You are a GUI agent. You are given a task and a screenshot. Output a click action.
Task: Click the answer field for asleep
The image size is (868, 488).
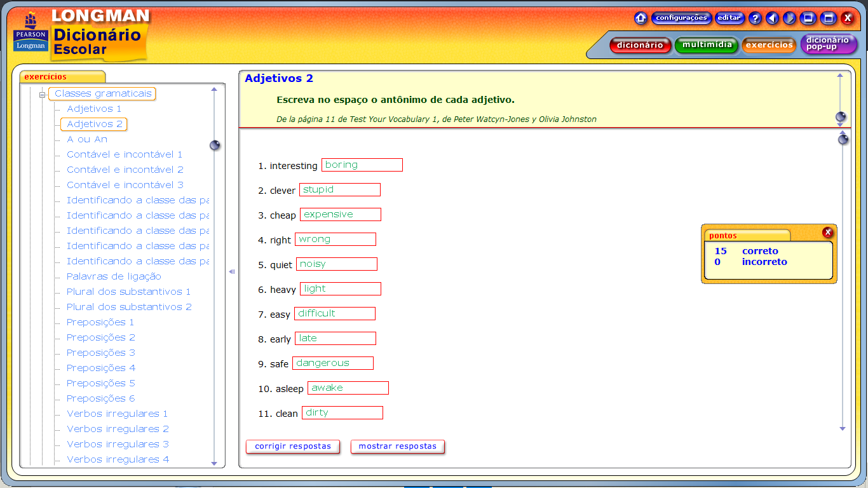[348, 388]
